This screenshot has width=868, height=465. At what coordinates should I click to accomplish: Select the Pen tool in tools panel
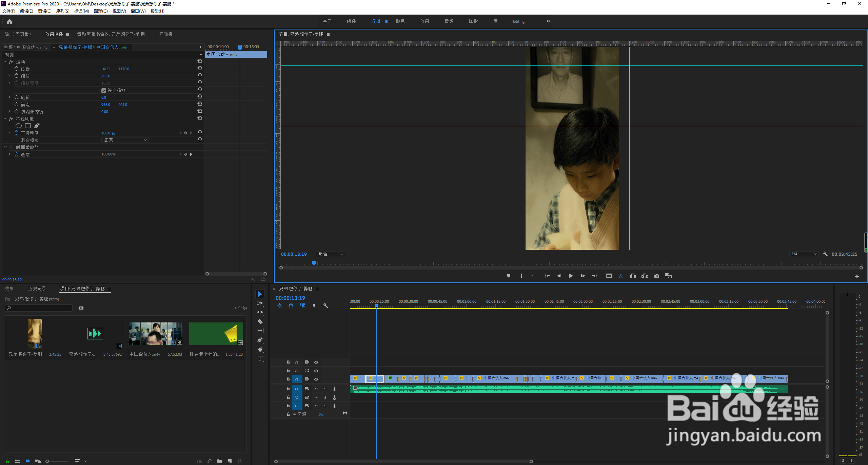coord(260,340)
